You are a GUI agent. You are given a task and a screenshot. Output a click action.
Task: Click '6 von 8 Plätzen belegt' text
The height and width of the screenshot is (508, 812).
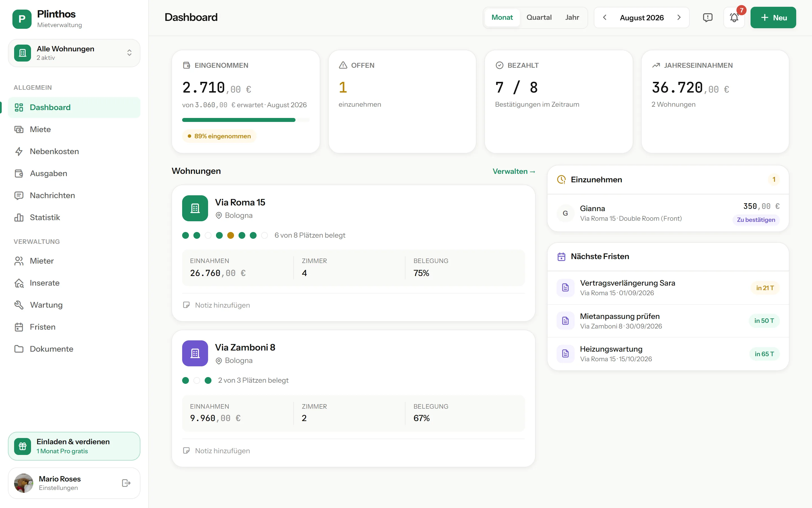[310, 235]
